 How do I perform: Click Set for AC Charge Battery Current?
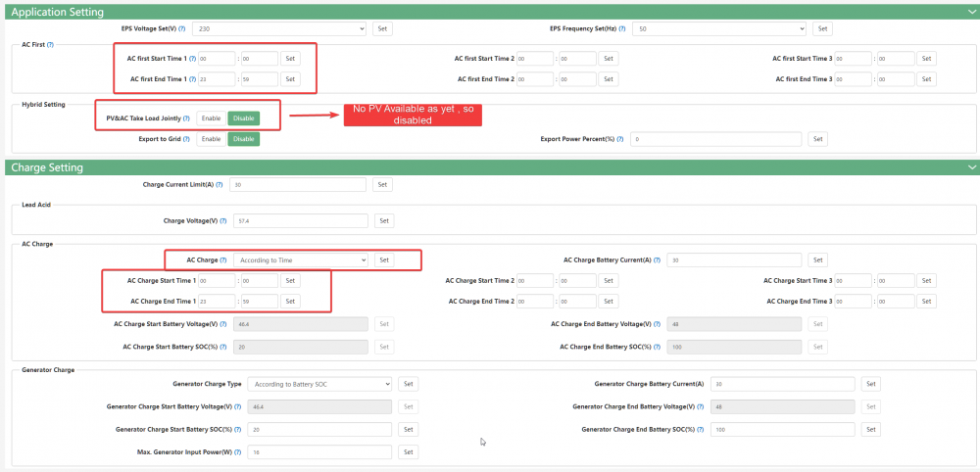coord(817,260)
